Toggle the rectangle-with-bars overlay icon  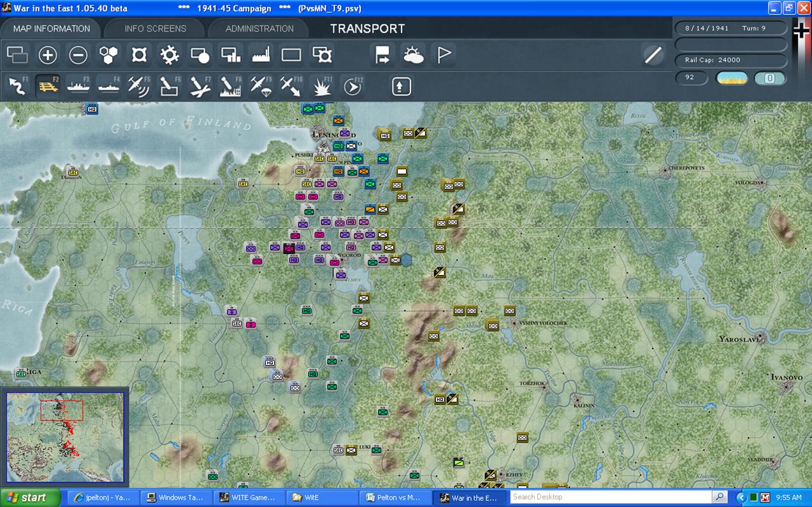point(231,55)
